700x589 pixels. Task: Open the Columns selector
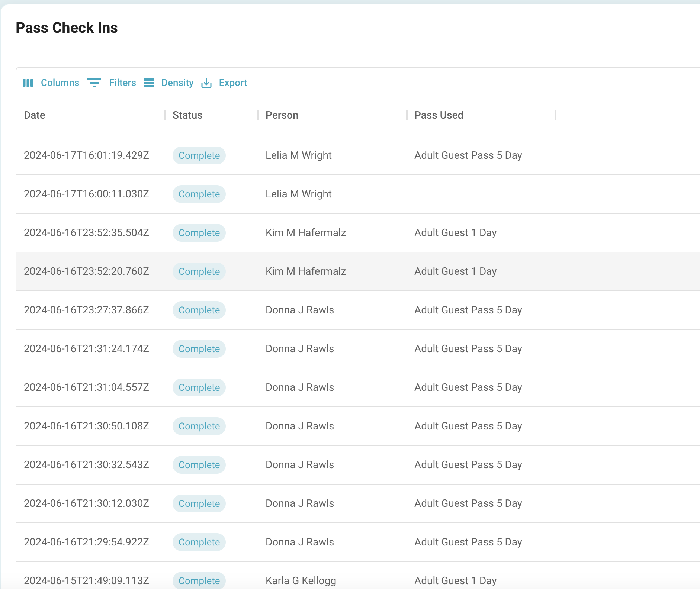51,83
